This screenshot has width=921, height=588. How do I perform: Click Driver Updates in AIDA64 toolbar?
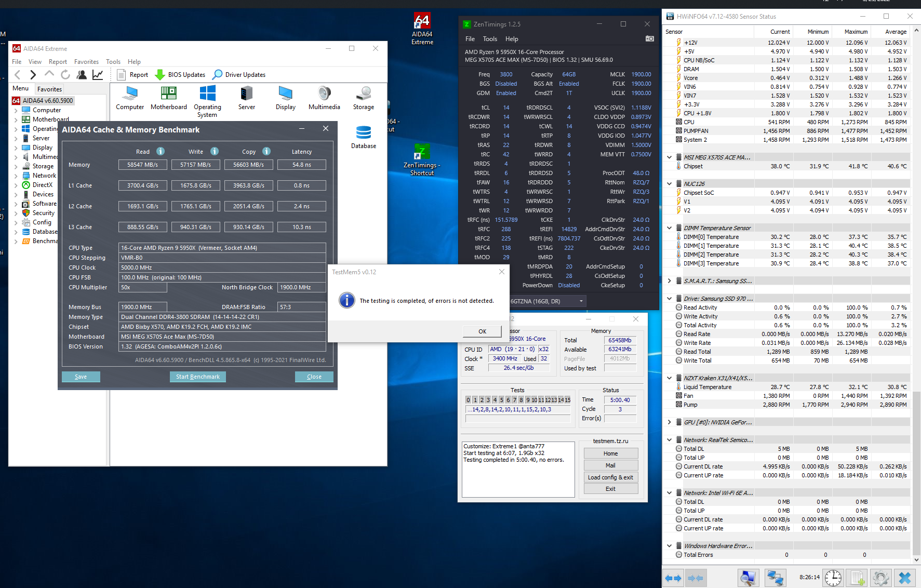click(239, 75)
